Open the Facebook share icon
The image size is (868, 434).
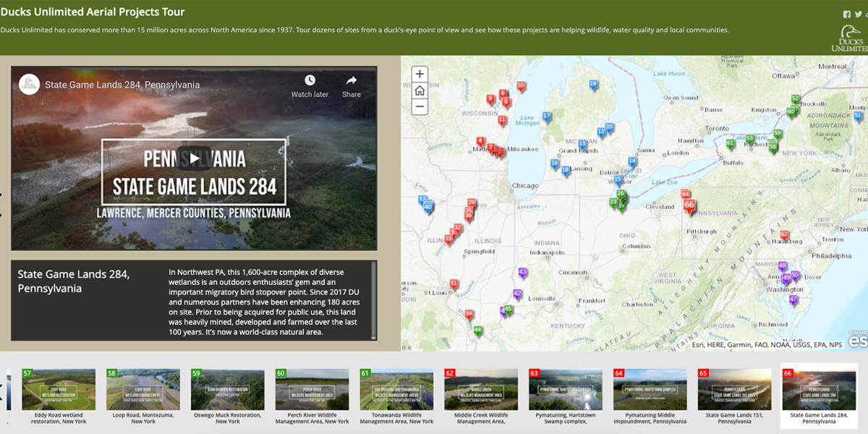point(847,14)
